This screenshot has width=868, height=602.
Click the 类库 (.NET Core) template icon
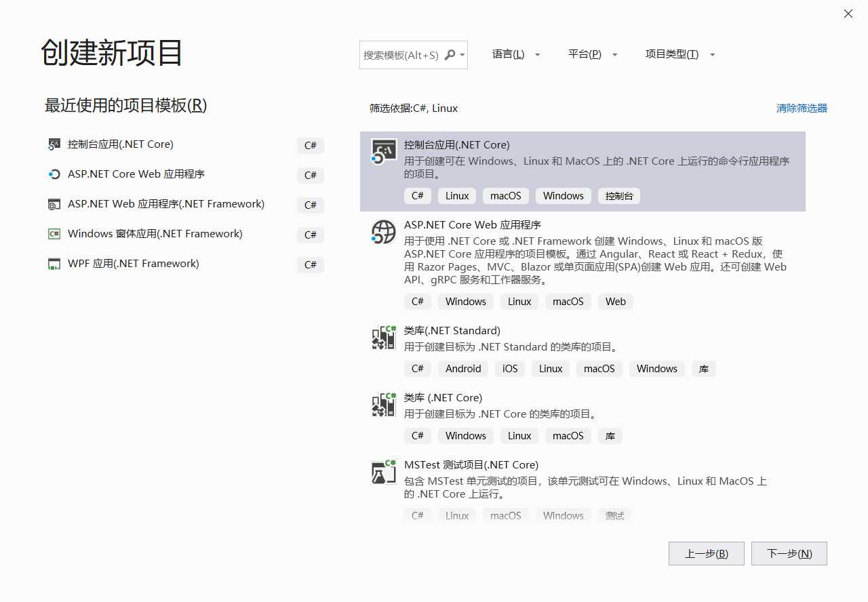pyautogui.click(x=384, y=405)
